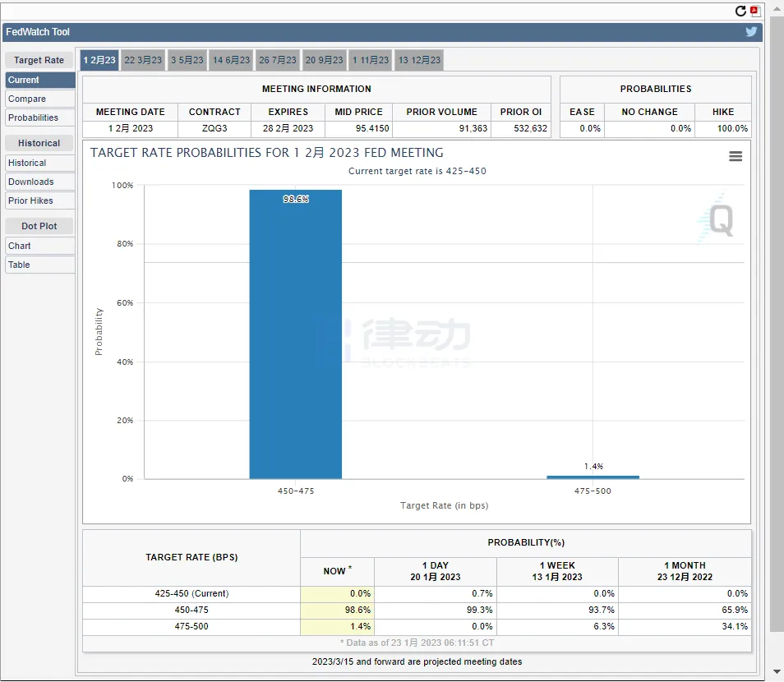Open the 3 5月23 meeting tab
The width and height of the screenshot is (784, 682).
(x=187, y=60)
